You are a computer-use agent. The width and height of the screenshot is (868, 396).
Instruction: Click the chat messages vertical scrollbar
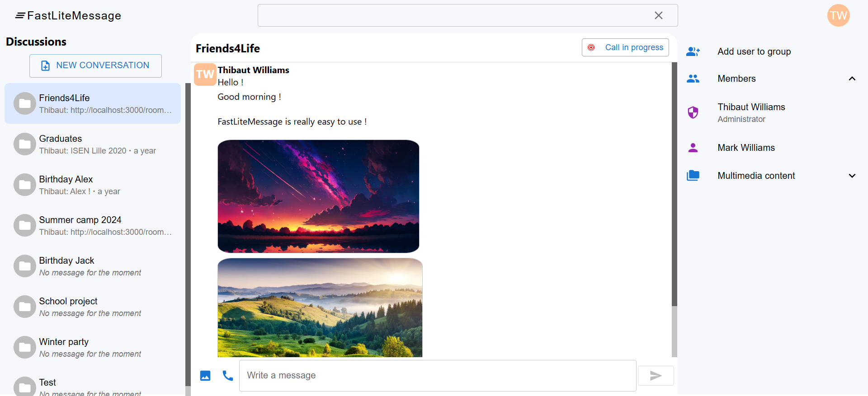(675, 185)
